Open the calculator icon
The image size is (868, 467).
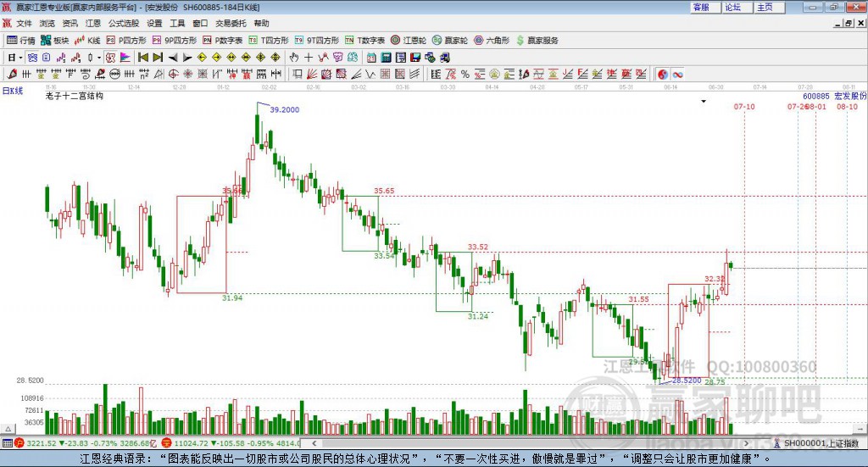(x=386, y=57)
